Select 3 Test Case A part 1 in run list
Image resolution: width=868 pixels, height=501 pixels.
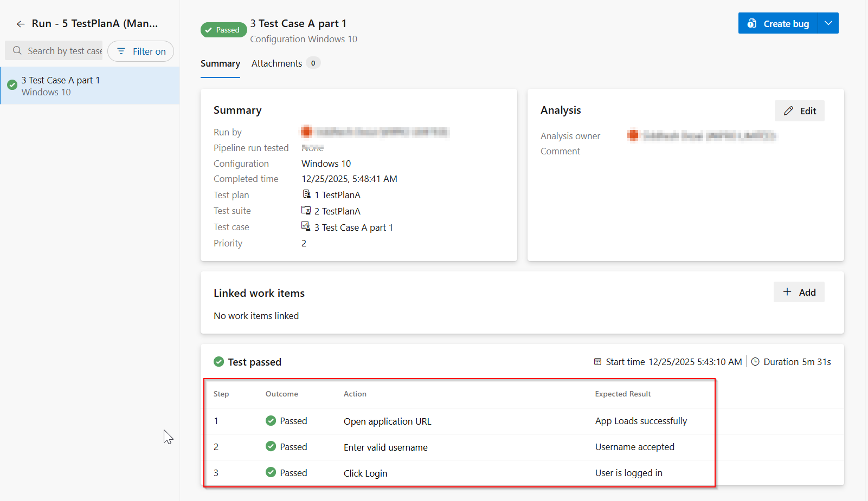(x=90, y=86)
